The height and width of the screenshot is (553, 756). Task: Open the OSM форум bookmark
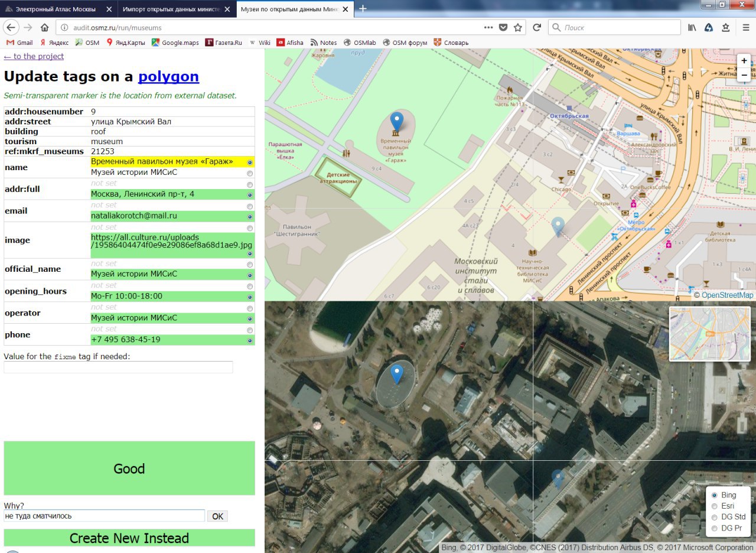pos(405,43)
